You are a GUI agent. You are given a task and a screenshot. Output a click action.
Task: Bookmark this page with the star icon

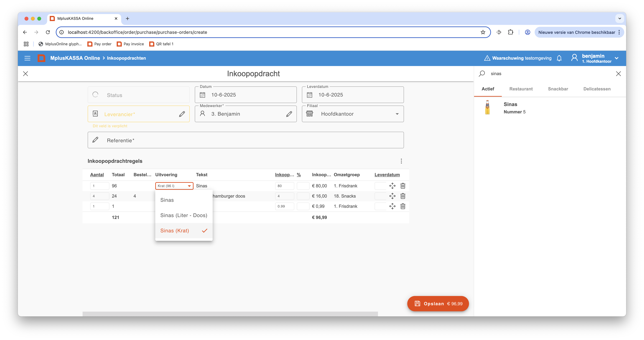point(483,32)
